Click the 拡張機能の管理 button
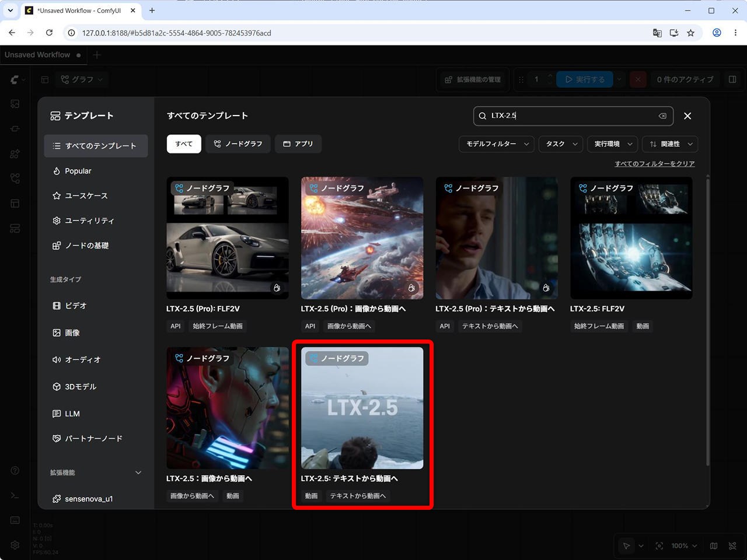747x560 pixels. 473,79
